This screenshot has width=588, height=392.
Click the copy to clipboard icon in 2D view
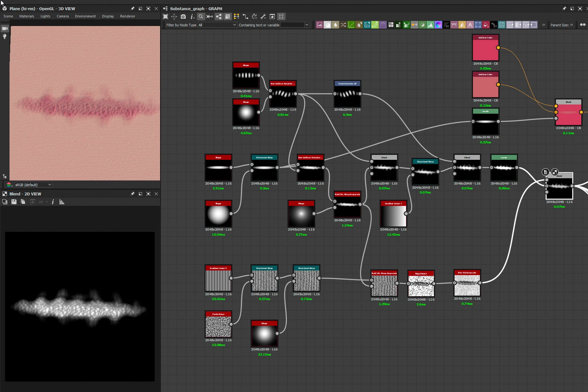point(23,202)
